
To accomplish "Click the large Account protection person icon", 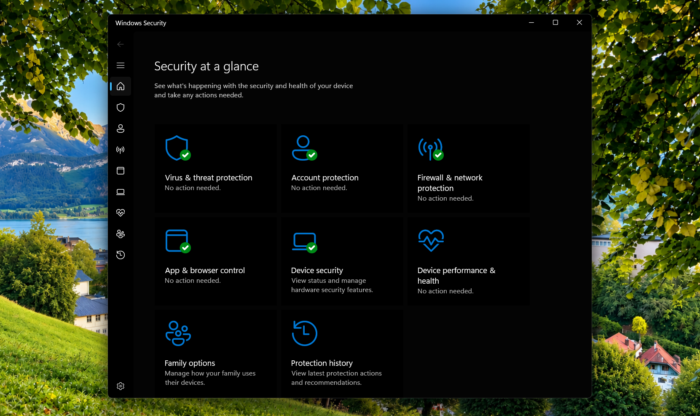I will (304, 148).
